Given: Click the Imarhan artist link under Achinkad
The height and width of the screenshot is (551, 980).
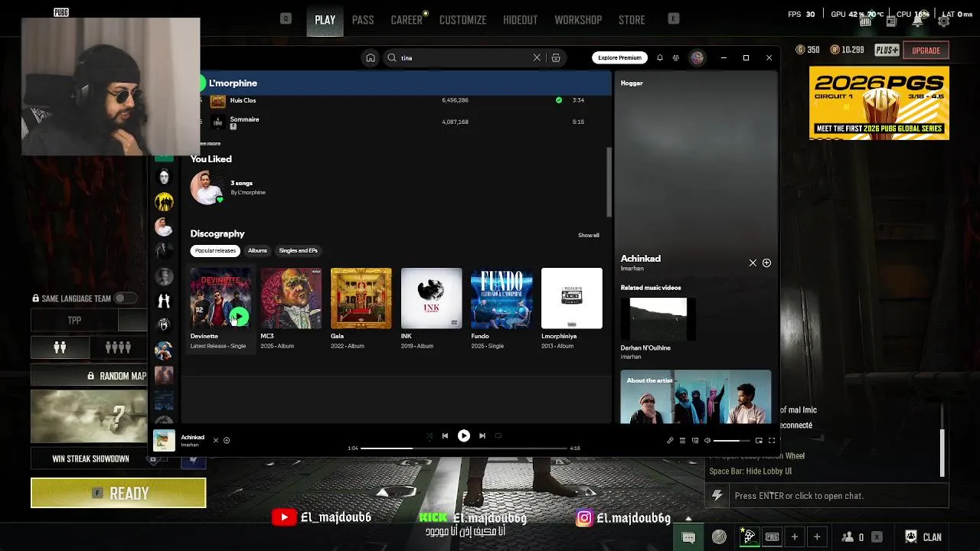Looking at the screenshot, I should [632, 269].
